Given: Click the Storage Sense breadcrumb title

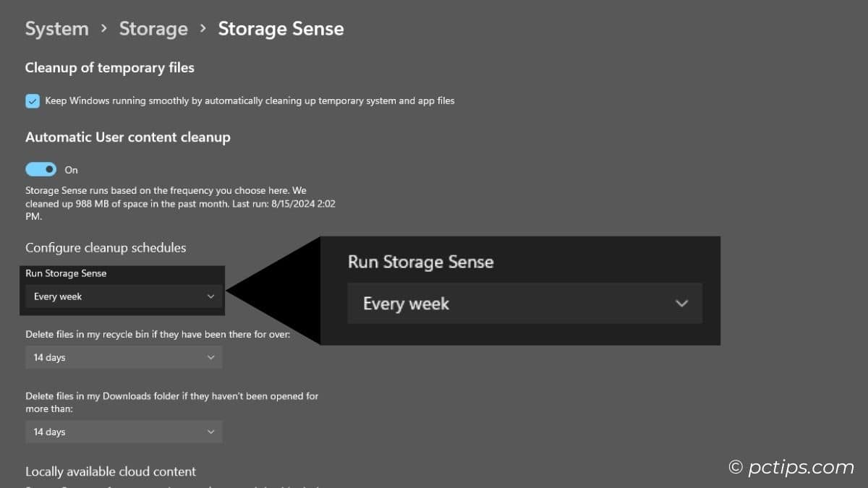Looking at the screenshot, I should click(281, 29).
